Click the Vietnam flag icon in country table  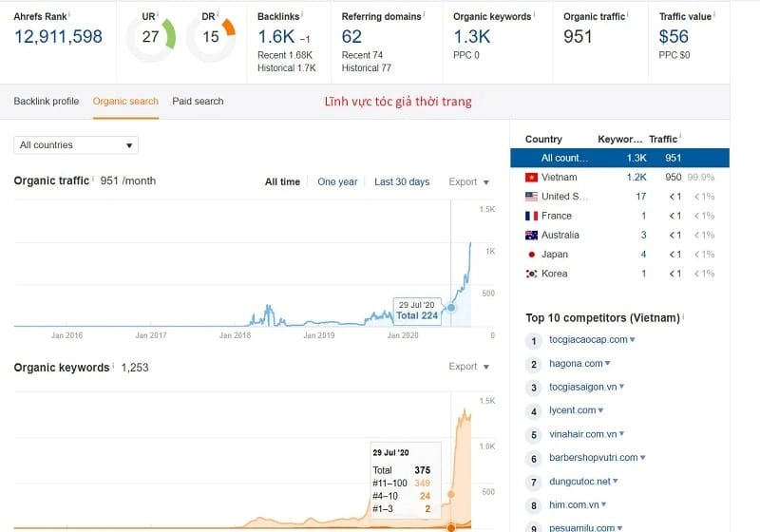pos(531,178)
